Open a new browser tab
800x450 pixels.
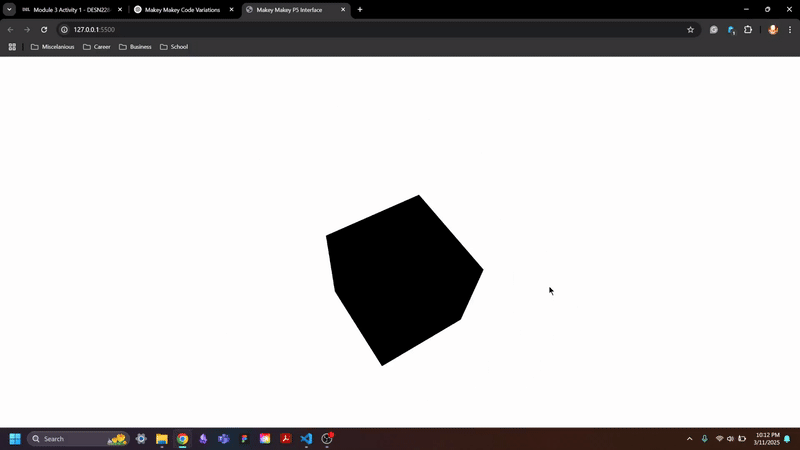click(x=360, y=10)
